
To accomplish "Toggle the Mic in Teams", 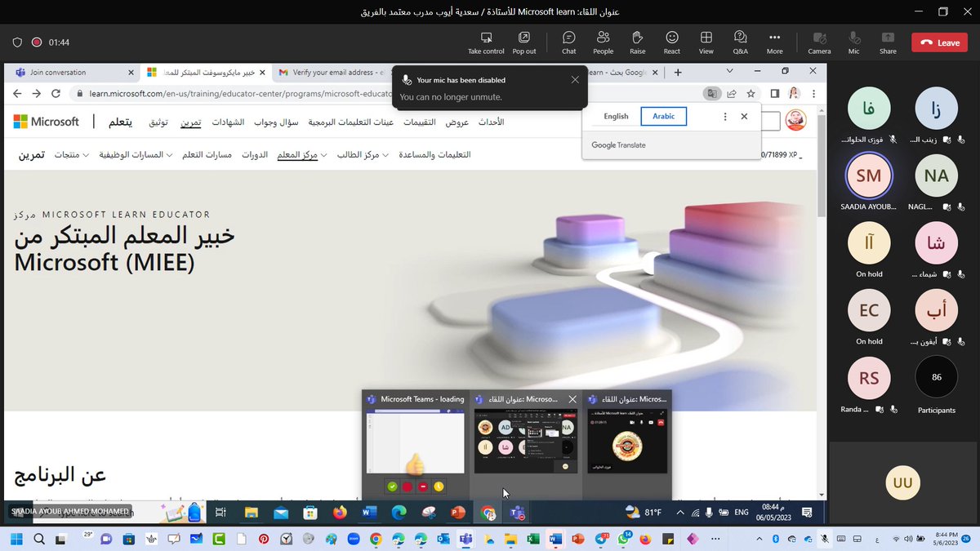I will coord(854,42).
